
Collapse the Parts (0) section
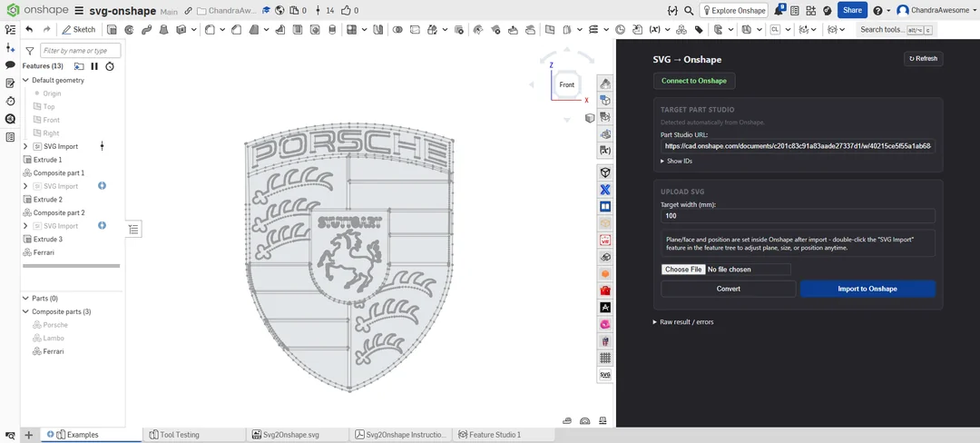(x=25, y=298)
